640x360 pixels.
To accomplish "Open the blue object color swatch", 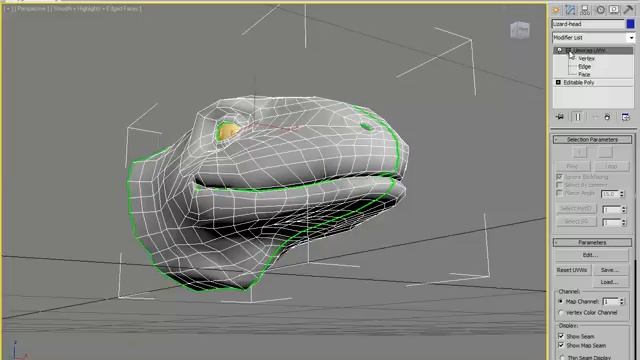I will tap(631, 24).
